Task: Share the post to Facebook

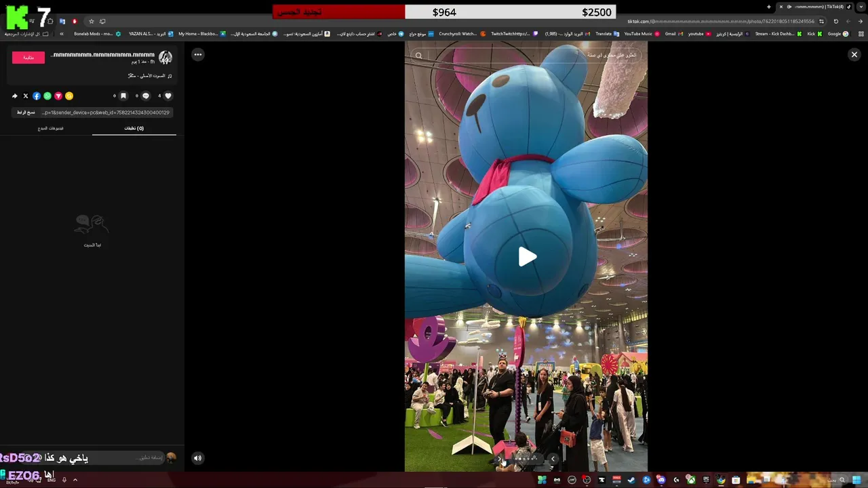Action: (37, 96)
